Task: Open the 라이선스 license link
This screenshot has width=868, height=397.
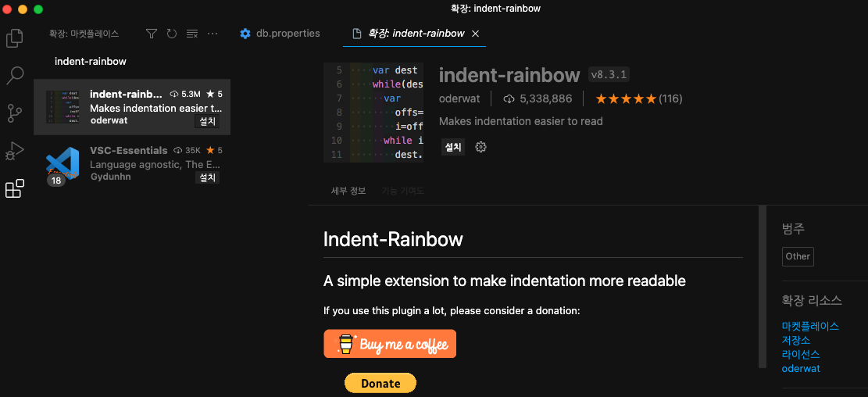Action: (801, 354)
